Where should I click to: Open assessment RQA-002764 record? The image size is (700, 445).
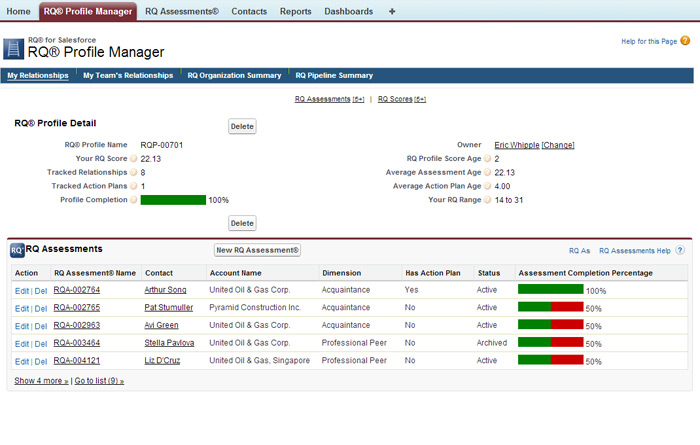point(77,290)
